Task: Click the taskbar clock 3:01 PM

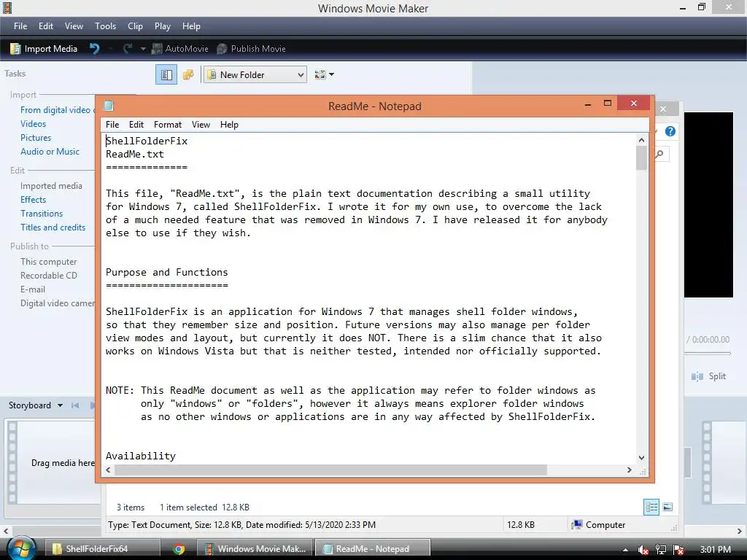Action: (715, 550)
